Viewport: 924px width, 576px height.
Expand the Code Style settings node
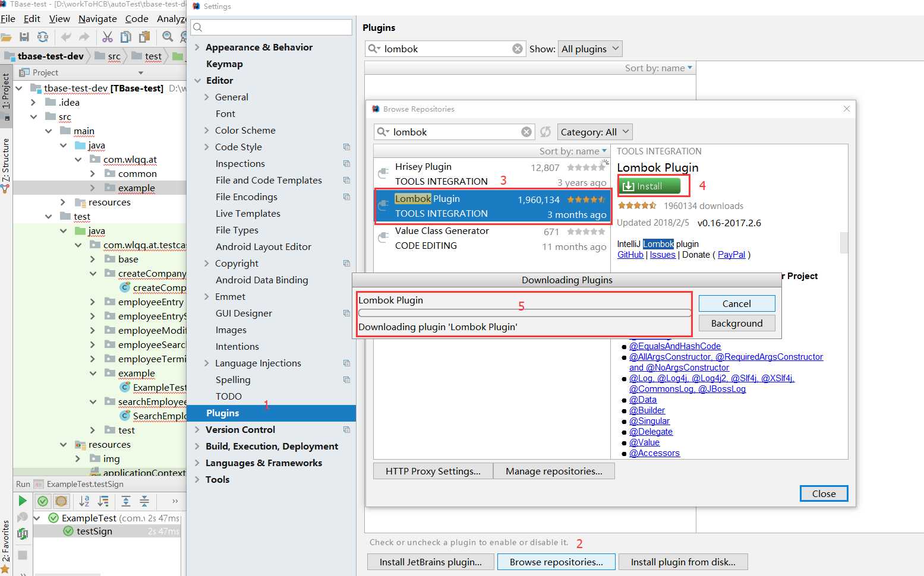coord(207,147)
